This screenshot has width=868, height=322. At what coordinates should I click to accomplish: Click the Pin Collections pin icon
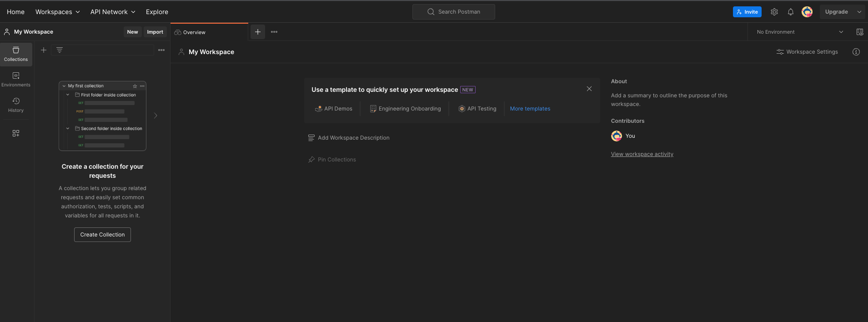point(311,160)
